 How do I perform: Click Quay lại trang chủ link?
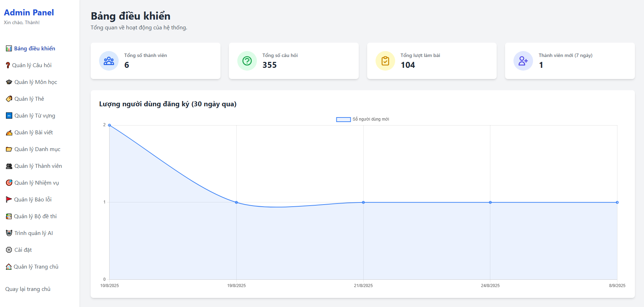(x=28, y=289)
